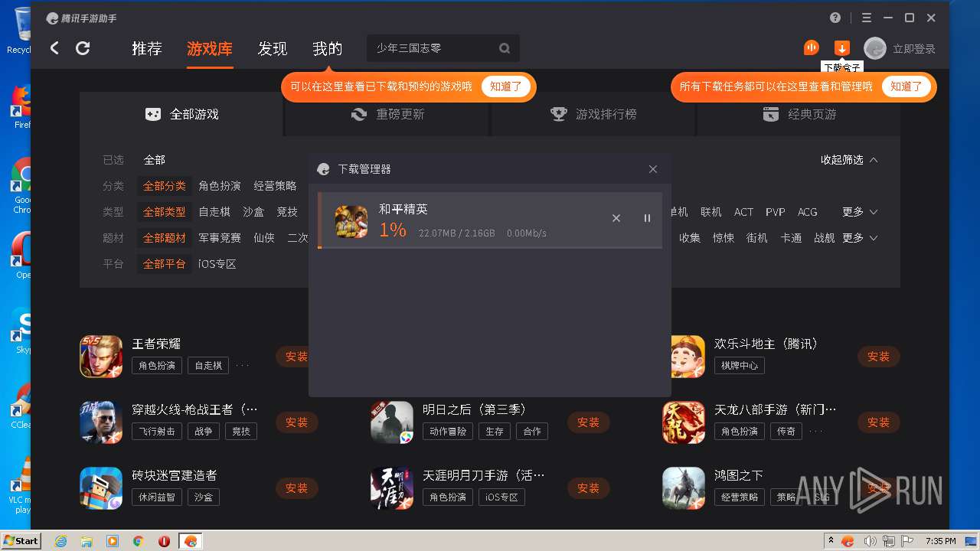Open the 砖块迷宫建造者 game icon
This screenshot has height=551, width=980.
[x=101, y=488]
